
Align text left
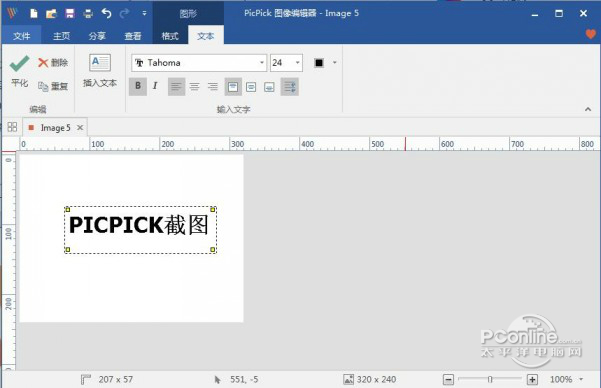pos(176,87)
